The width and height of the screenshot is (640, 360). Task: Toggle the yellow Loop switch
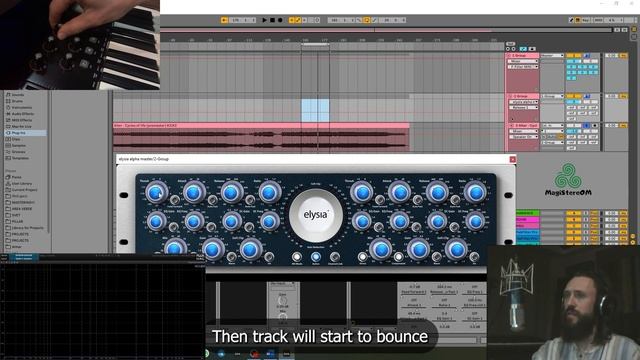click(367, 20)
